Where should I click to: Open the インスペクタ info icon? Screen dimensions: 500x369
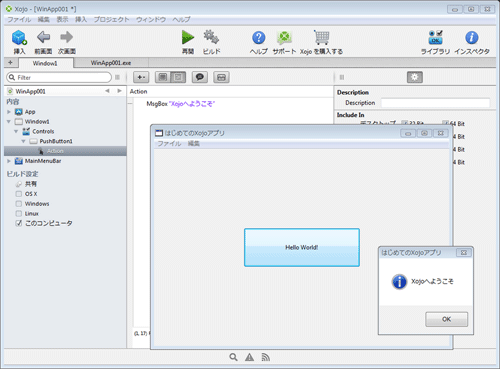click(472, 37)
